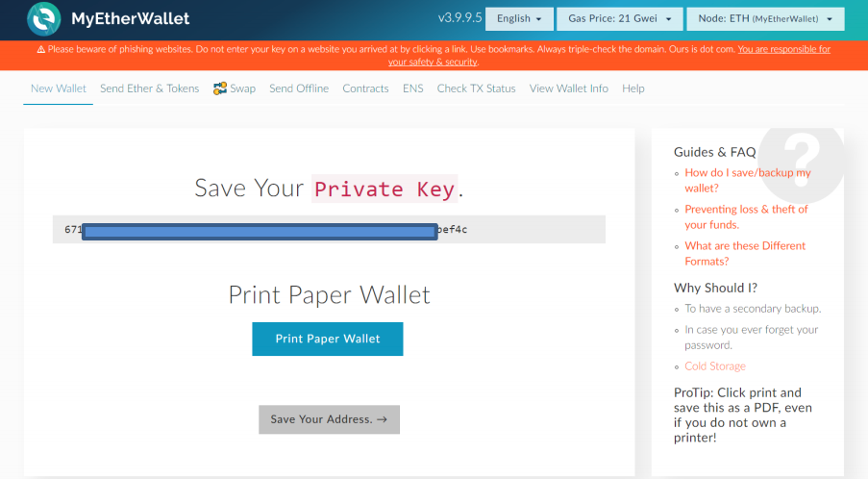Viewport: 868px width, 479px height.
Task: Click the Print Paper Wallet button
Action: pyautogui.click(x=328, y=339)
